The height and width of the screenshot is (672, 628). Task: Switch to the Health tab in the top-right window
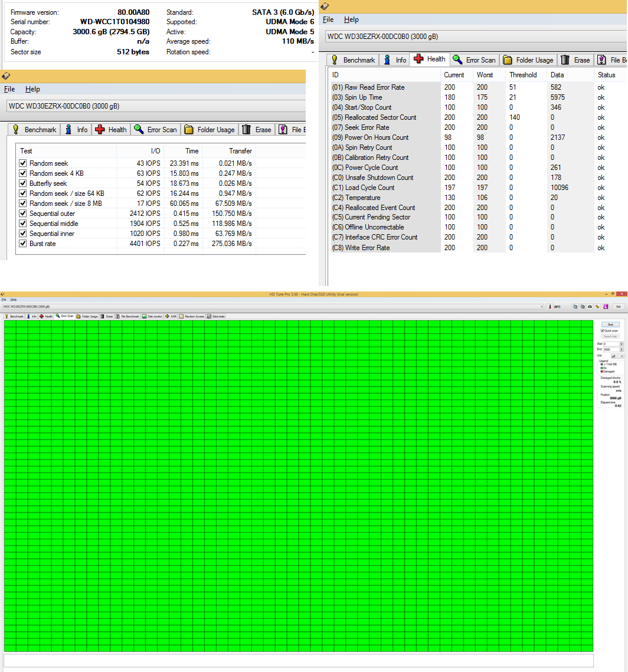tap(430, 60)
